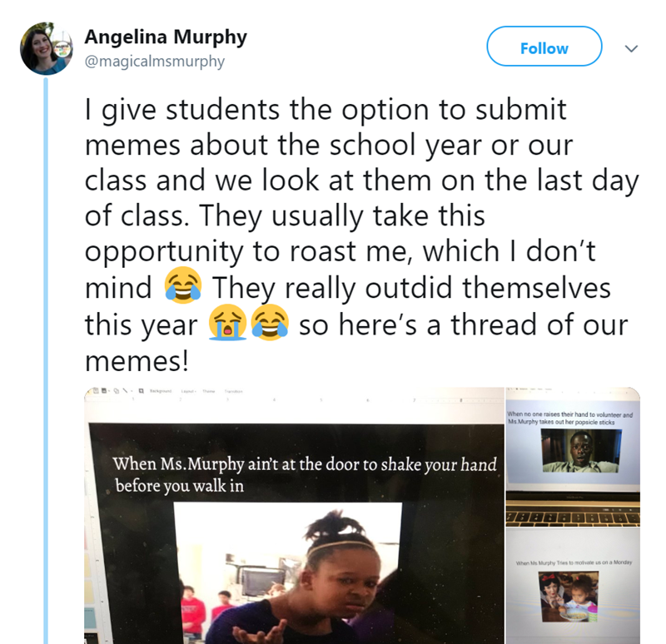Screen dimensions: 666x644
Task: Click the laptop keyboard in the right photo
Action: pos(572,518)
